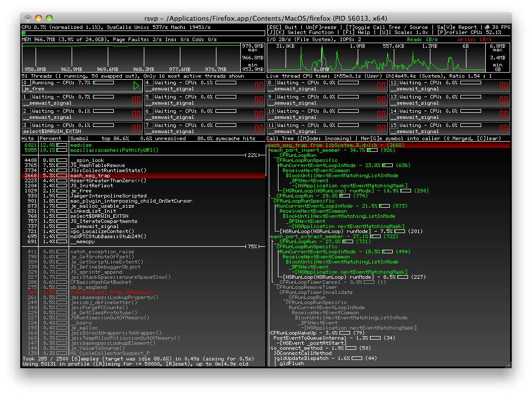Click [J][K] Select Function command
Image resolution: width=532 pixels, height=396 pixels.
pos(300,32)
